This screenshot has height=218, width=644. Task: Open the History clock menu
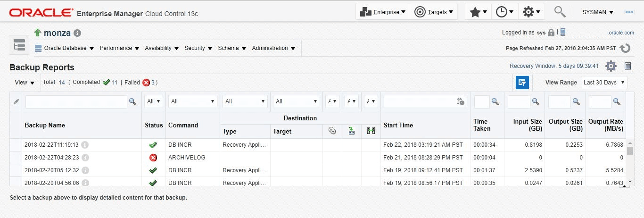504,12
